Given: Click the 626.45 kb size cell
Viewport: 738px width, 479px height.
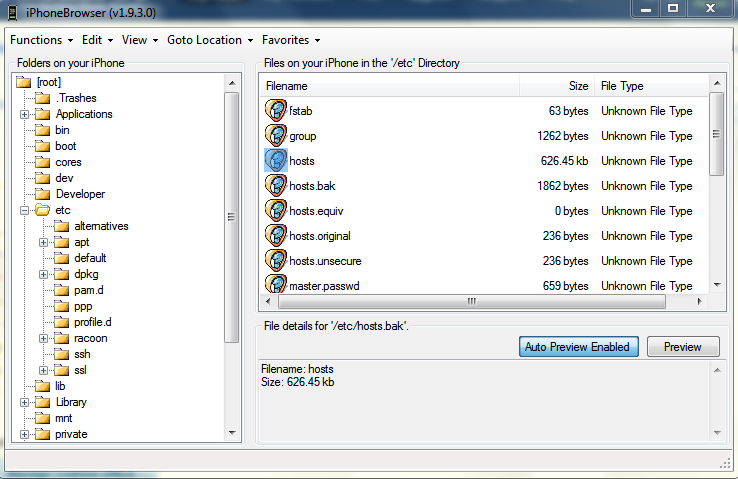Looking at the screenshot, I should pos(564,161).
